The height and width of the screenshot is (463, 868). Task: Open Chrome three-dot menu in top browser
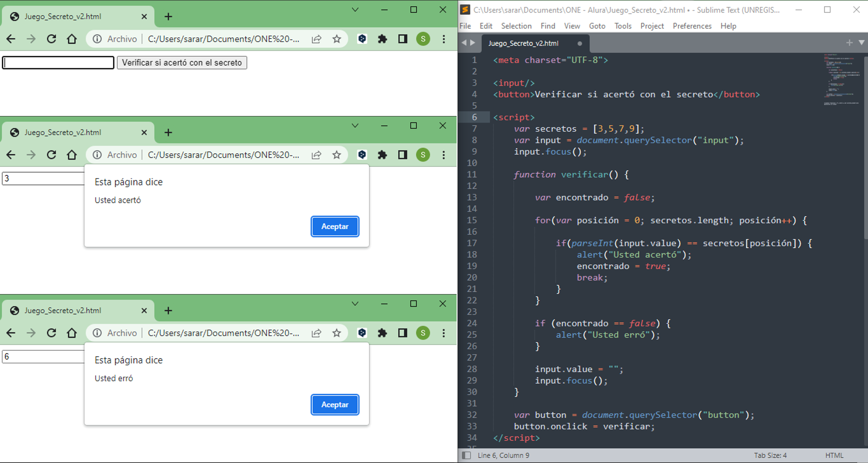click(444, 39)
